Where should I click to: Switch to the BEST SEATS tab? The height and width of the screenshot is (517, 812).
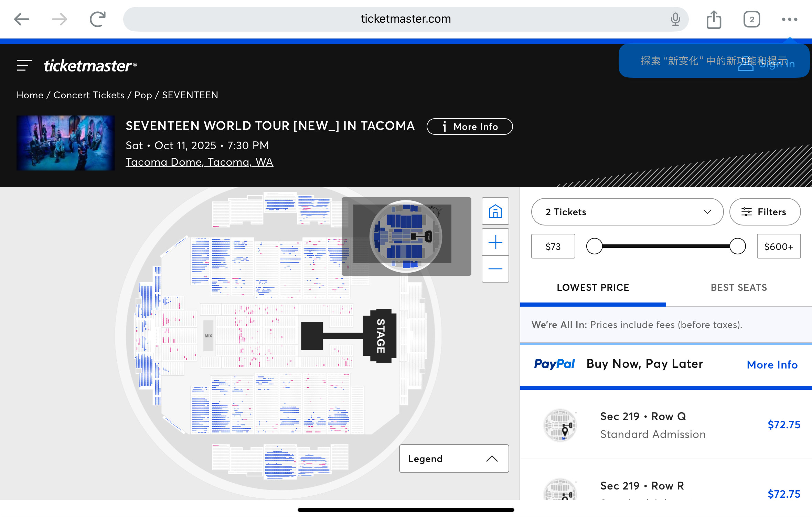click(x=739, y=288)
